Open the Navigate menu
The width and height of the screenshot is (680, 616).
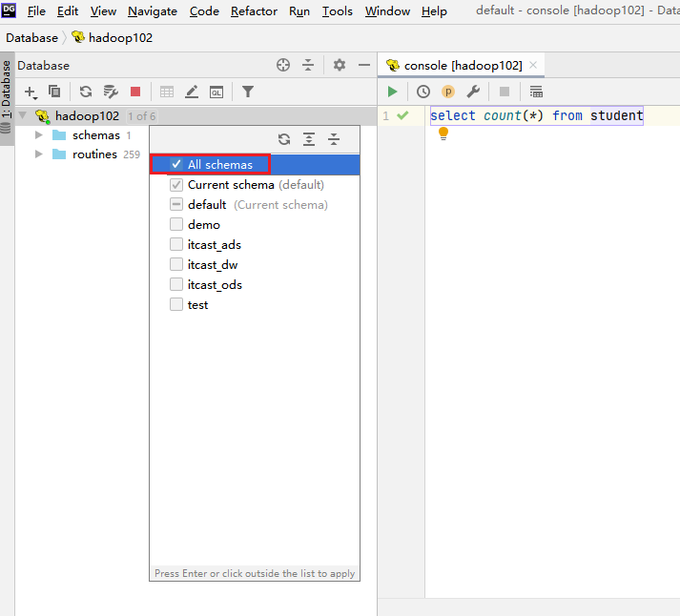pyautogui.click(x=153, y=10)
